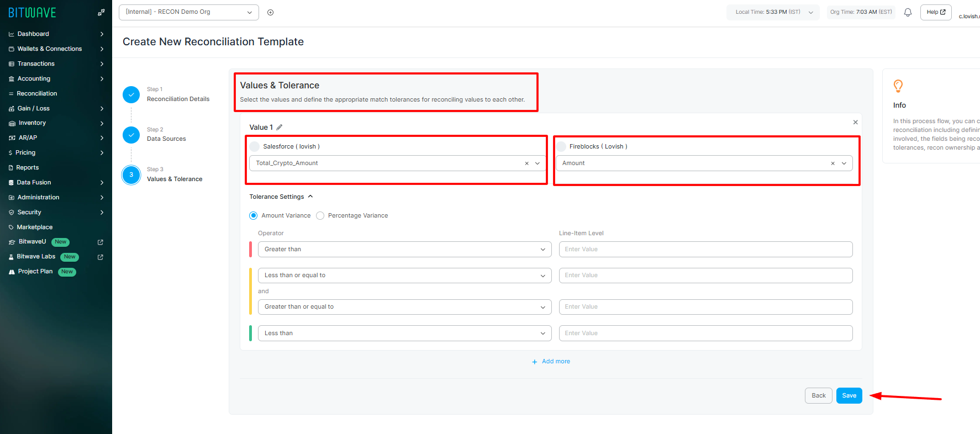
Task: Click the Pricing dollar icon
Action: [x=10, y=153]
